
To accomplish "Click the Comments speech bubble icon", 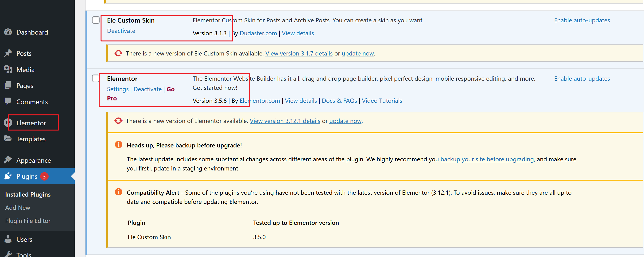I will [x=8, y=101].
